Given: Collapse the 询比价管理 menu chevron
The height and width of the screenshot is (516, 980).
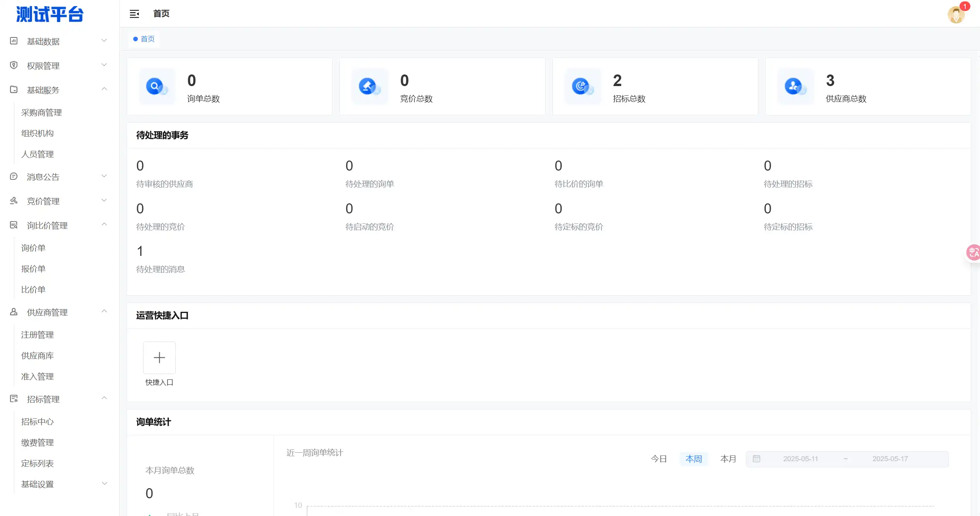Looking at the screenshot, I should click(104, 225).
